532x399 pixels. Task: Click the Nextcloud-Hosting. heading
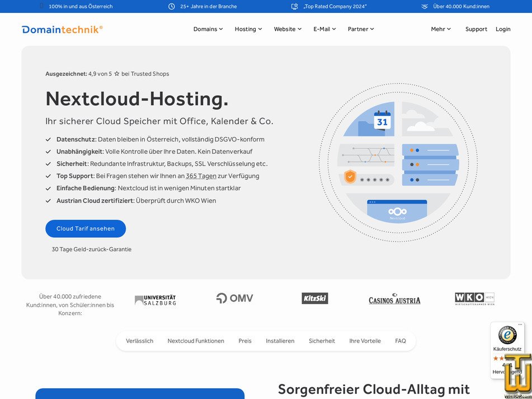137,98
